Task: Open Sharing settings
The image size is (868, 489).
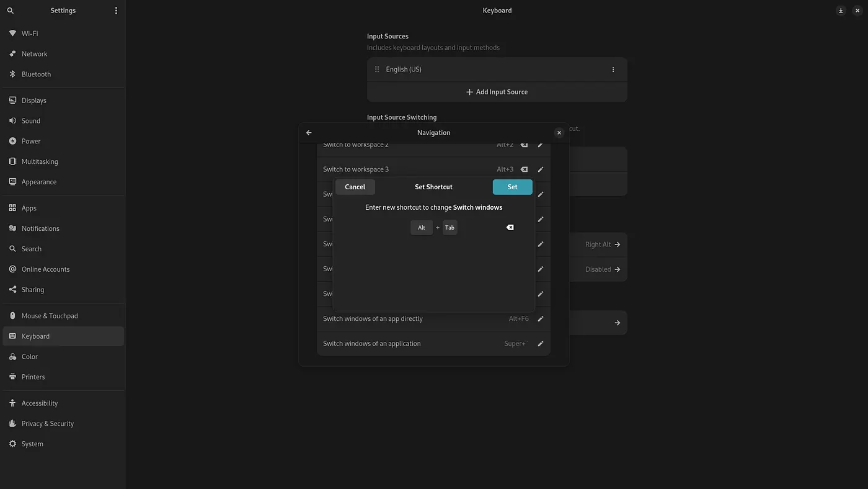Action: [x=63, y=290]
